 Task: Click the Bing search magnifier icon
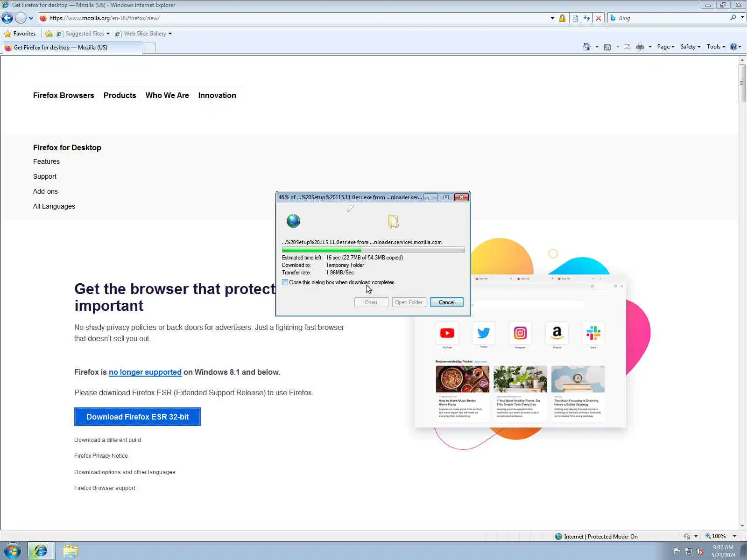point(733,18)
